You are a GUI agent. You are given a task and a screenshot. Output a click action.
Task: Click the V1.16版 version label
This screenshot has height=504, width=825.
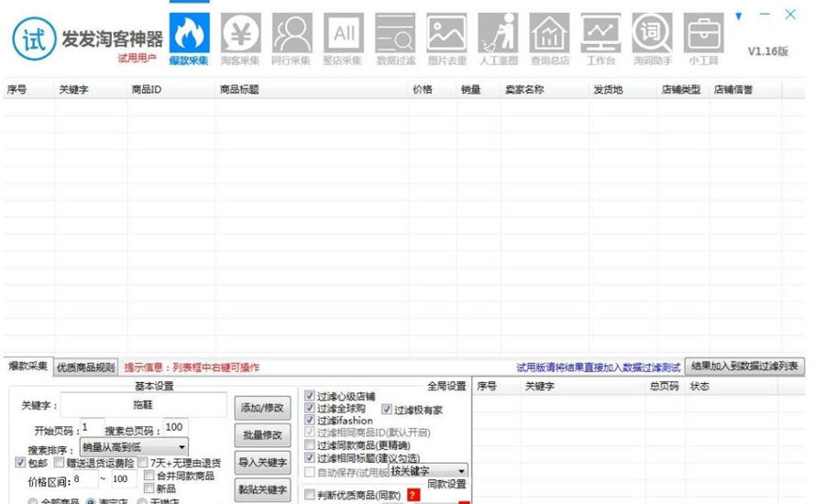coord(768,51)
